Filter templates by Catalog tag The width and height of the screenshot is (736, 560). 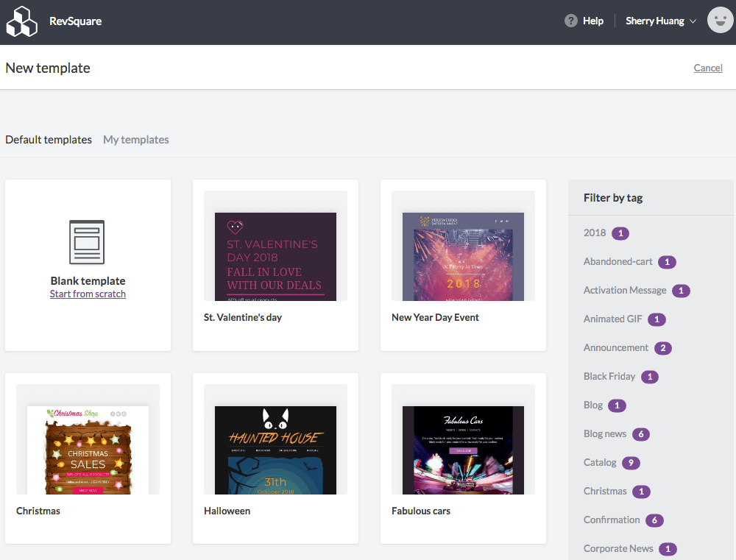pos(602,462)
